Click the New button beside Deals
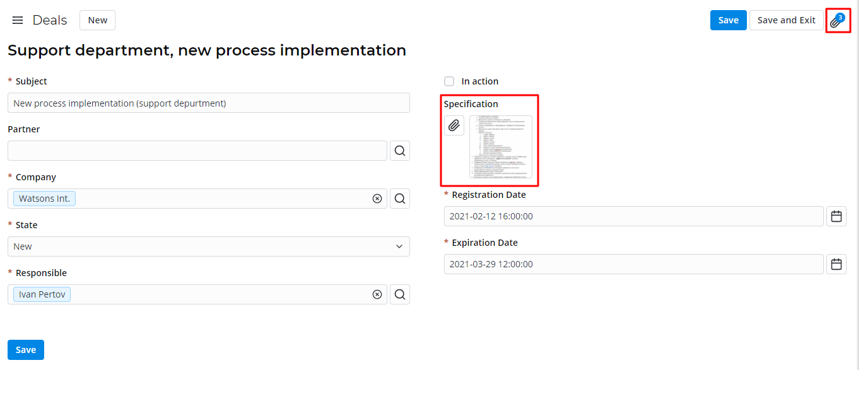The width and height of the screenshot is (868, 411). coord(97,20)
